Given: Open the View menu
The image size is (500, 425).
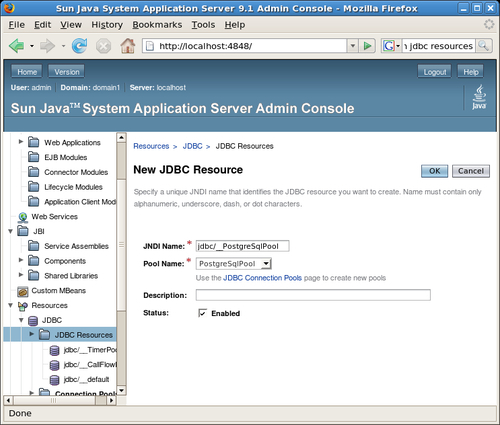Looking at the screenshot, I should pyautogui.click(x=71, y=25).
